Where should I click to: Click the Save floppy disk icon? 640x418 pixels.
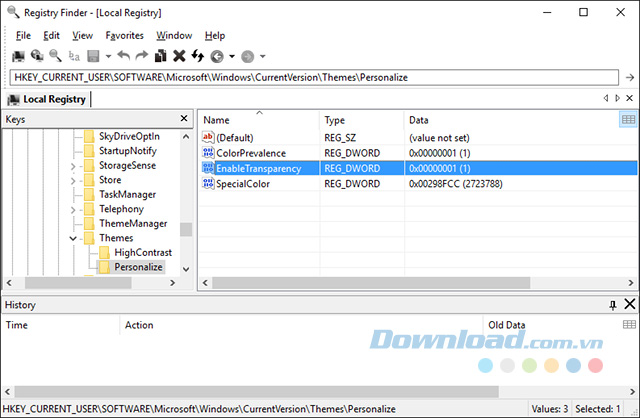pos(93,56)
